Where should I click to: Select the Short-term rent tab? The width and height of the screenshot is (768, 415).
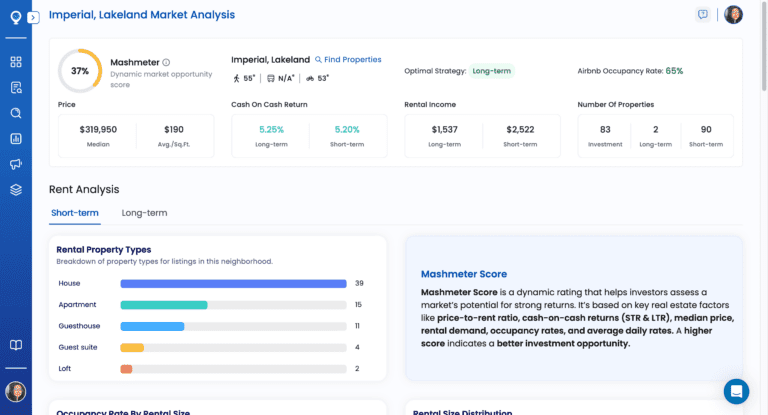[x=75, y=213]
